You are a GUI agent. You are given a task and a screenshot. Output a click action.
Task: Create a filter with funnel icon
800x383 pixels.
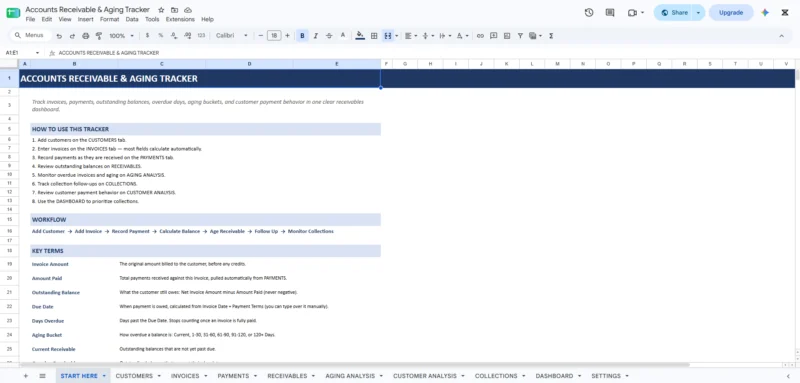click(x=520, y=36)
